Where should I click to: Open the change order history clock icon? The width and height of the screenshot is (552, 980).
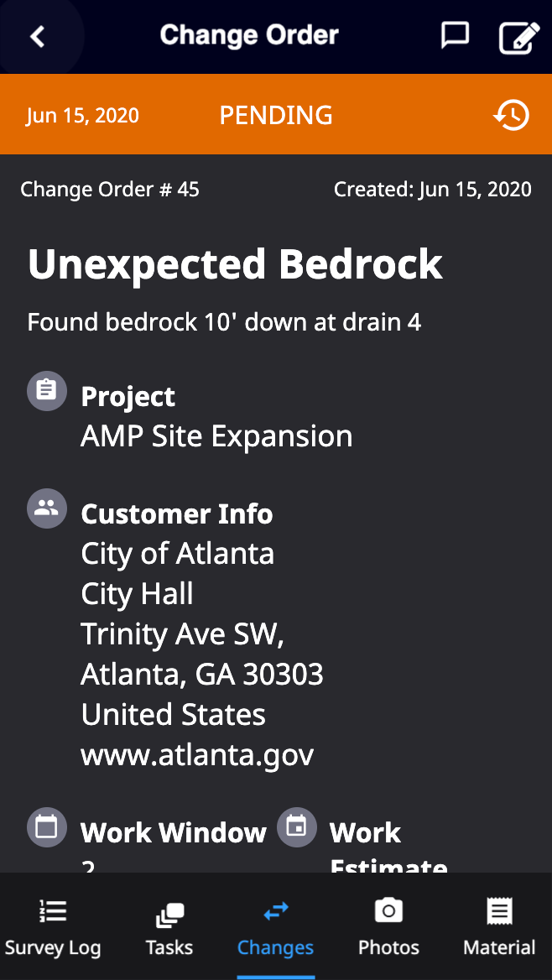click(x=512, y=115)
